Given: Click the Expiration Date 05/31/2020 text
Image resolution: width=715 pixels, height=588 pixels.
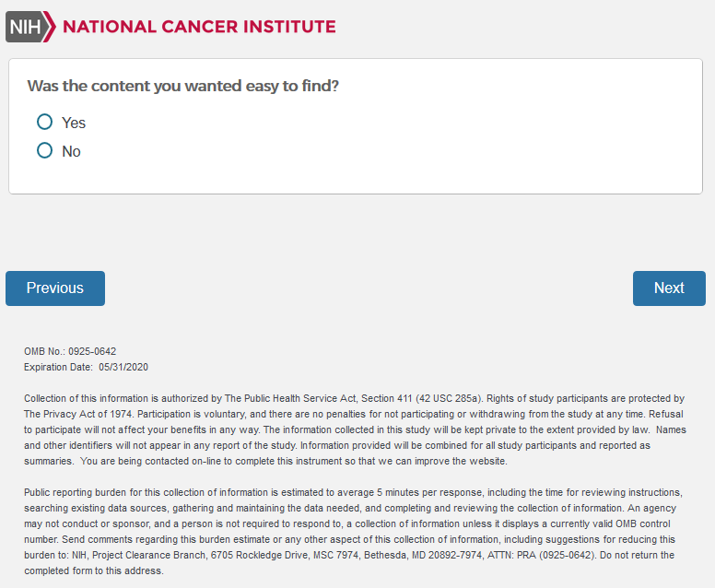Looking at the screenshot, I should coord(86,367).
